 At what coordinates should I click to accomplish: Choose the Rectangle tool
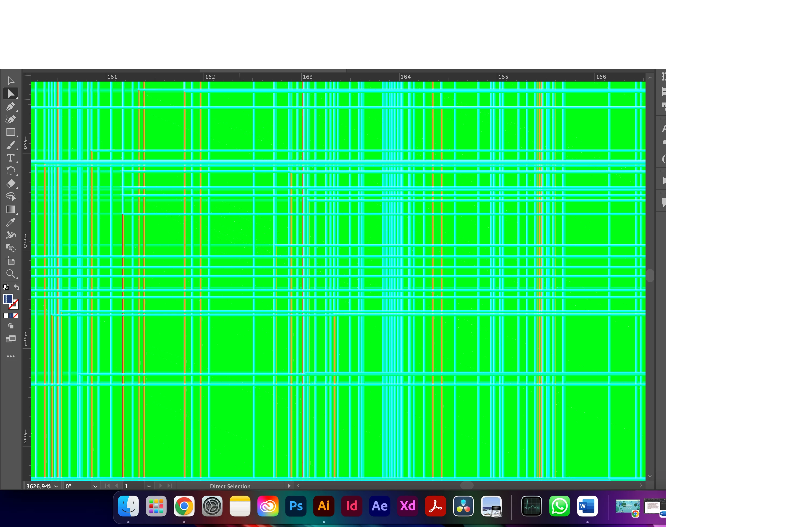tap(10, 132)
